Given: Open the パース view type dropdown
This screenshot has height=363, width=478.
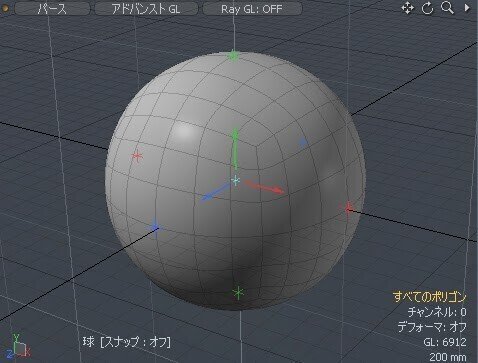Looking at the screenshot, I should coord(52,9).
